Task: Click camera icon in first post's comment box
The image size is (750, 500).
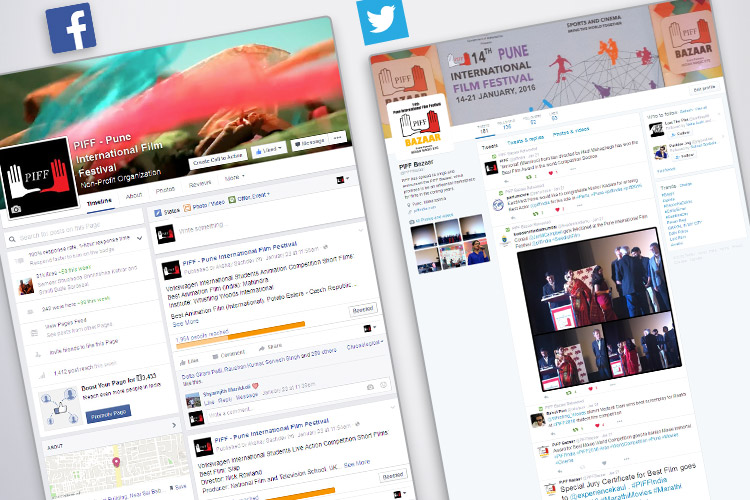Action: tap(370, 387)
